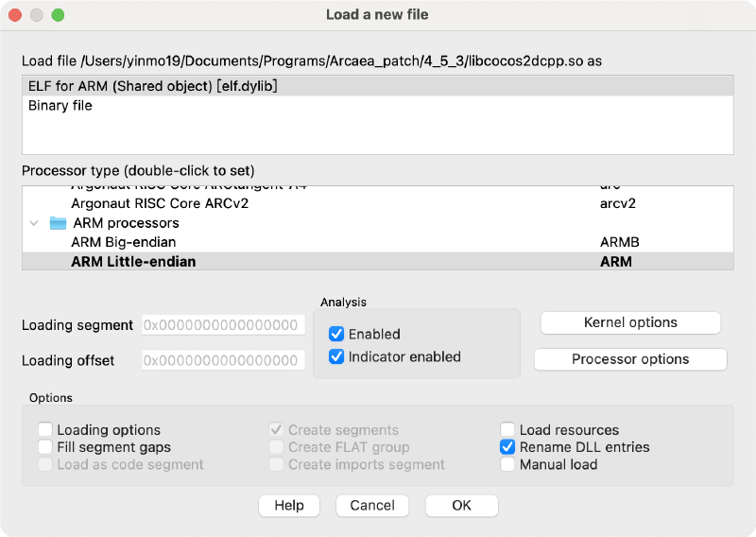The height and width of the screenshot is (537, 756).
Task: Uncheck Rename DLL entries
Action: coord(508,447)
